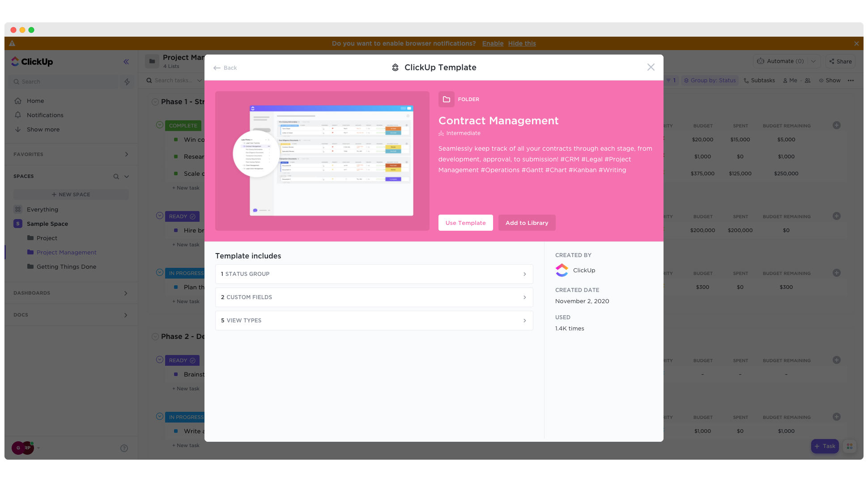Go back using the Back arrow

(x=225, y=68)
